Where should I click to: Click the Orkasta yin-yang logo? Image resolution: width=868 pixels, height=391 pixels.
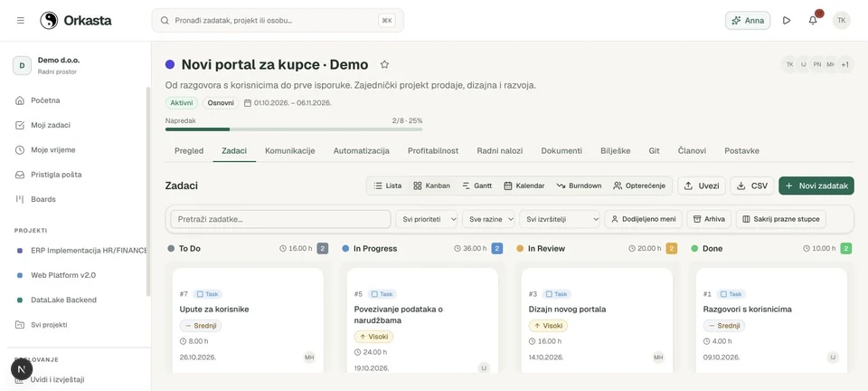point(49,21)
